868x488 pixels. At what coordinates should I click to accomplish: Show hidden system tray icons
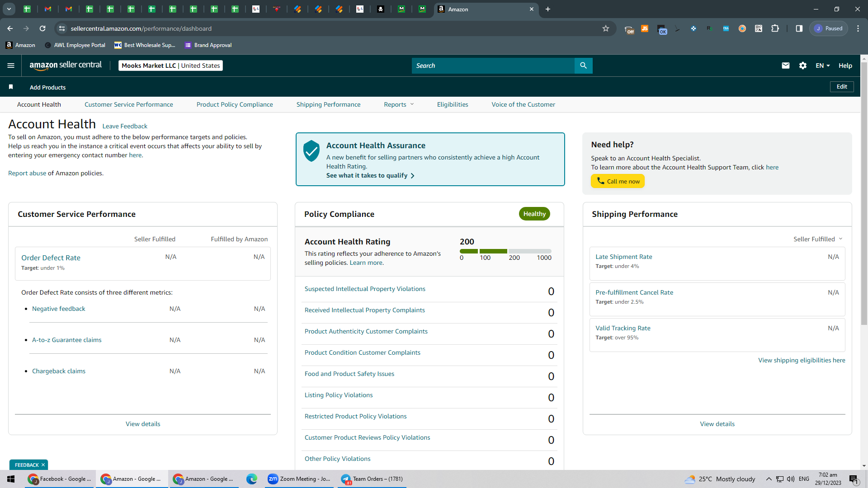769,479
